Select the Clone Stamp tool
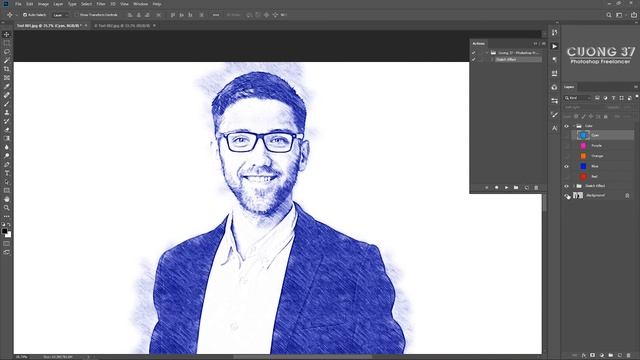Screen dimensions: 640x360 coord(7,112)
